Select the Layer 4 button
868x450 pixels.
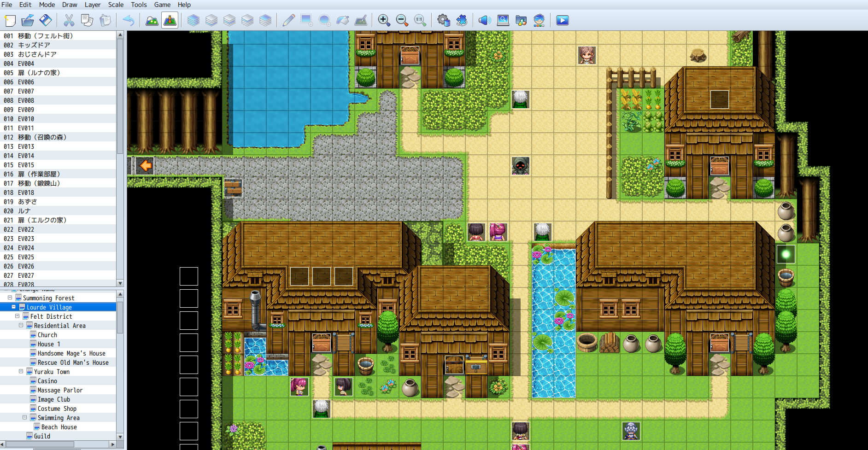point(265,20)
